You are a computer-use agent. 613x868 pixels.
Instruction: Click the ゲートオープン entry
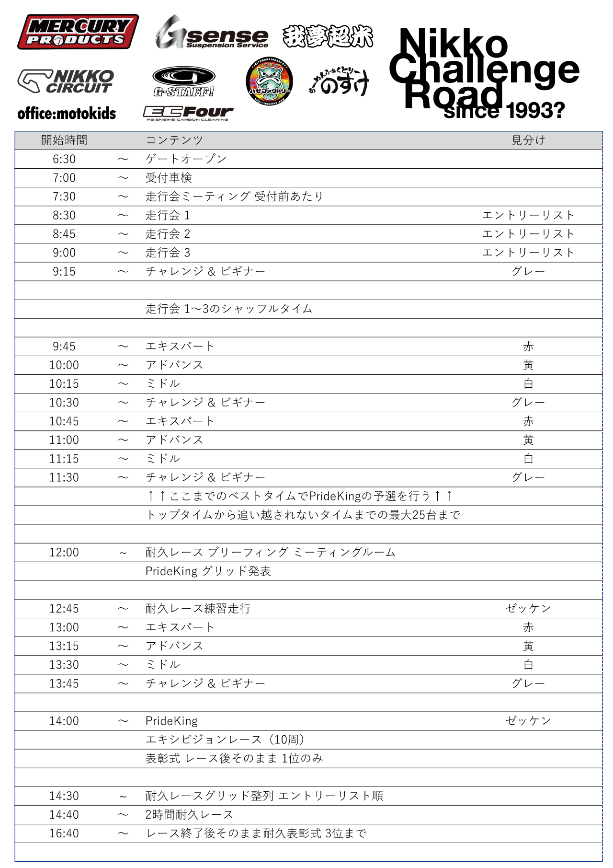[x=186, y=159]
